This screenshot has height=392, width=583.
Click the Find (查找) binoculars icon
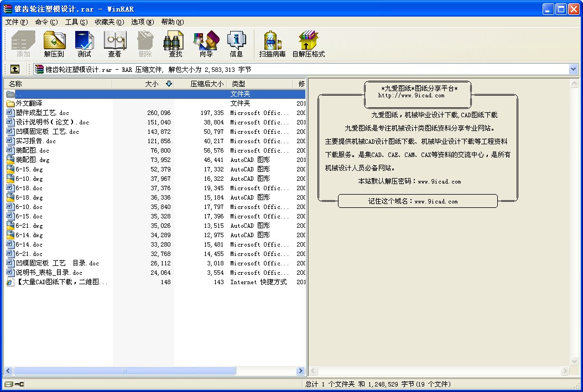click(175, 44)
